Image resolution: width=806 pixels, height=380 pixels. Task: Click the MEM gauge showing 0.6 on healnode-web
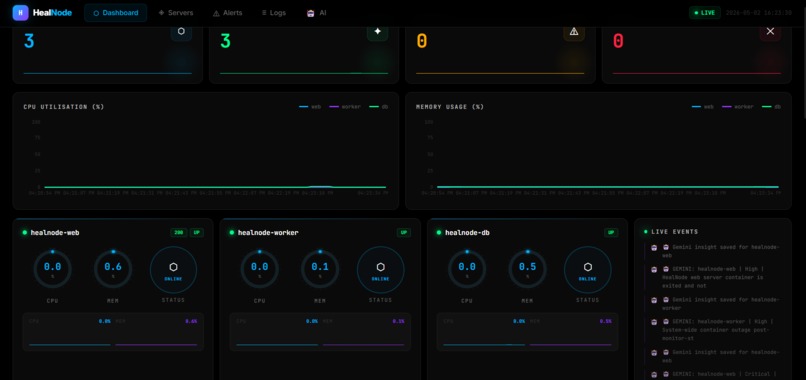coord(113,269)
